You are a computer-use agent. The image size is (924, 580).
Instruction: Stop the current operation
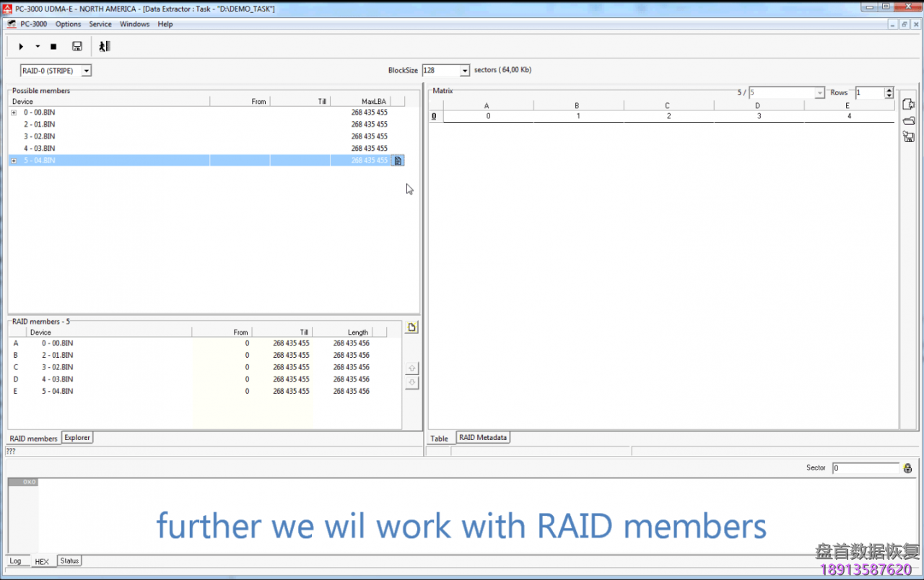[53, 46]
